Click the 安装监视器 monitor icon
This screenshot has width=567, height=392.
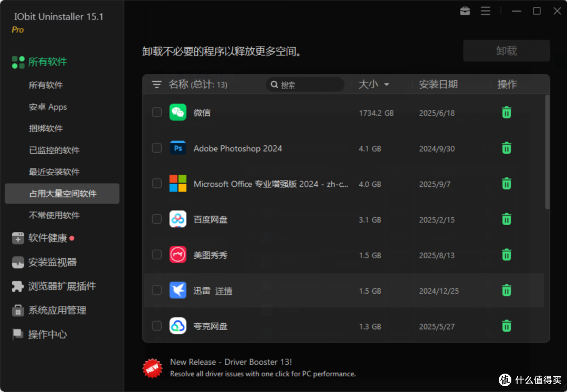coord(18,262)
